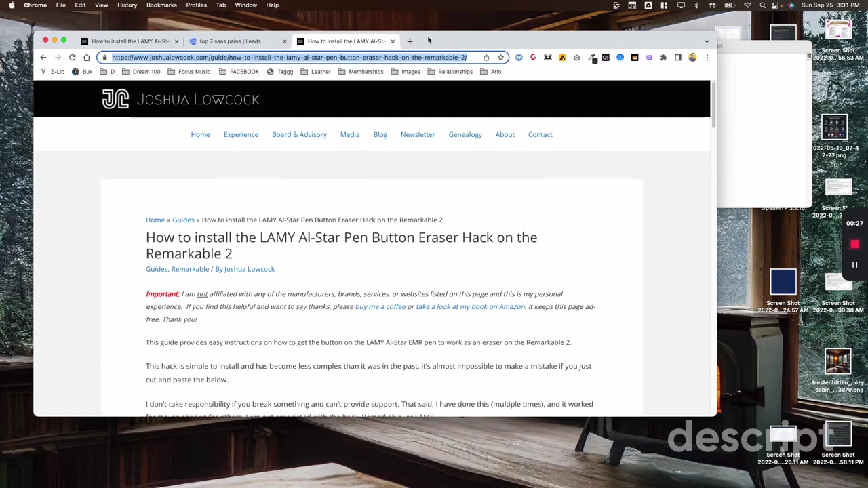Click the Chrome back arrow
Screen dimensions: 868x488
[x=43, y=58]
